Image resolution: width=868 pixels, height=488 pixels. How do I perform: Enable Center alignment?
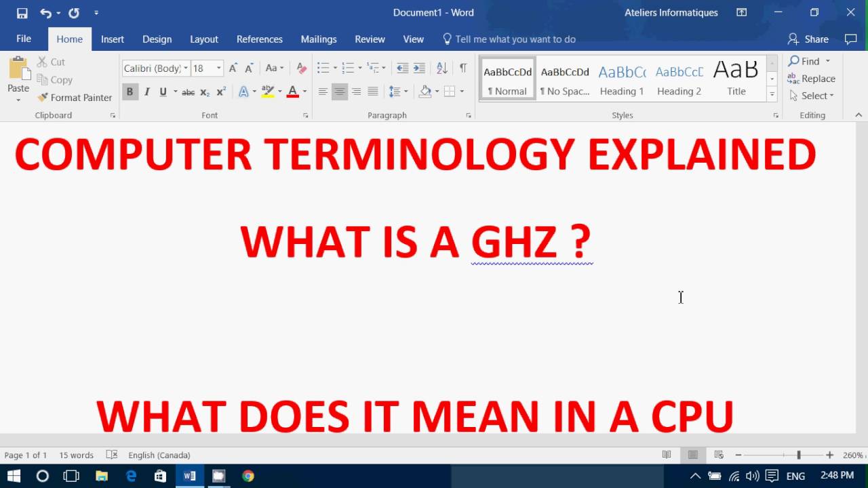[x=340, y=91]
